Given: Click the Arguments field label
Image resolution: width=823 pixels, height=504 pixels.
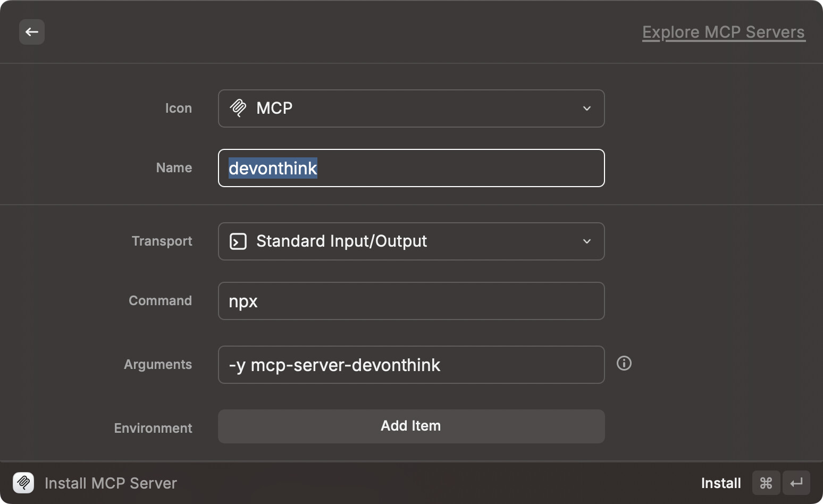Looking at the screenshot, I should 157,365.
